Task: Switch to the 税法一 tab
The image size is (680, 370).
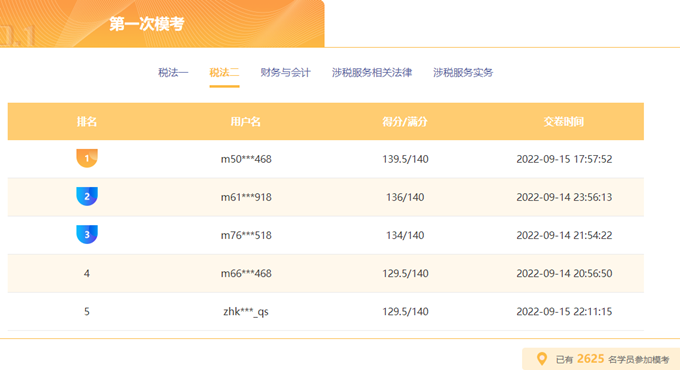Action: tap(173, 72)
